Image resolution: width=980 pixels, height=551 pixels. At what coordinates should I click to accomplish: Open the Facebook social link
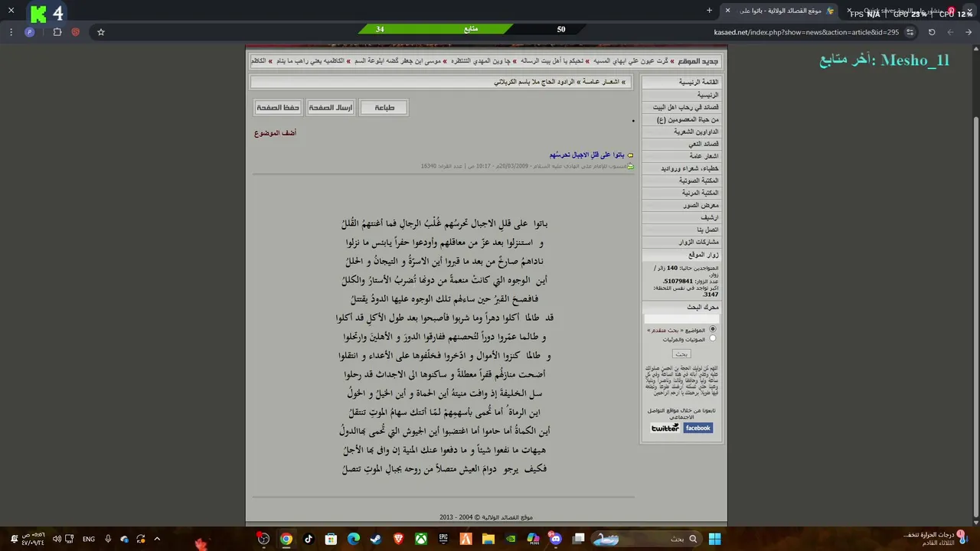point(697,429)
